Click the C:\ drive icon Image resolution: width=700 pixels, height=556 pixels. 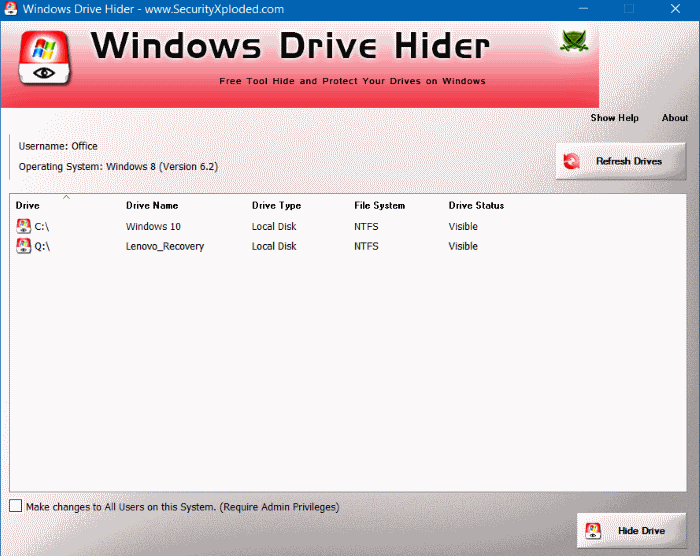24,227
